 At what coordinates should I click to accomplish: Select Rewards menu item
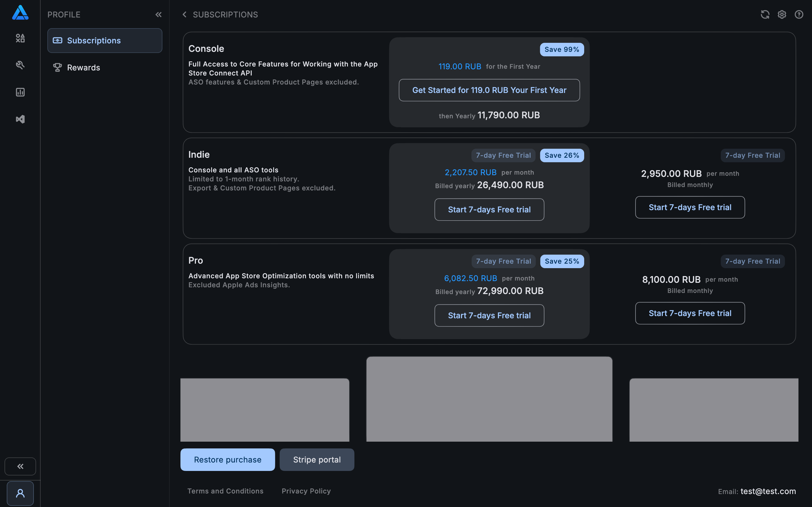pos(83,68)
